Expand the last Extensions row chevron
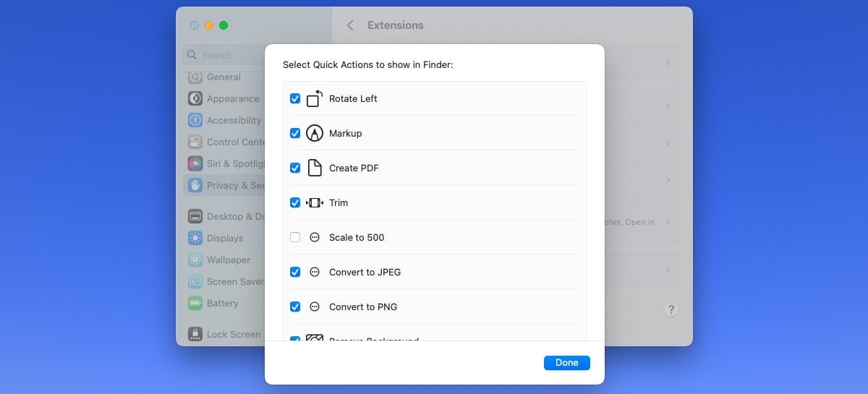 click(x=668, y=270)
